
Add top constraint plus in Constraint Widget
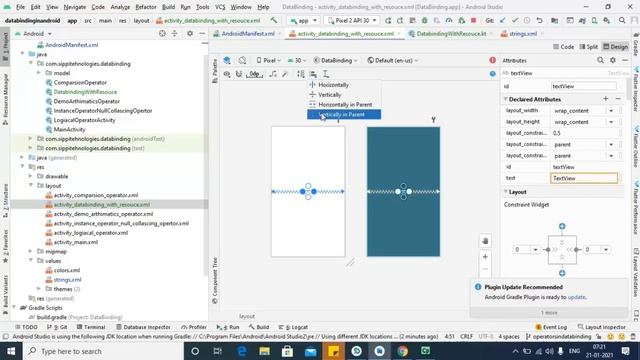click(x=562, y=226)
